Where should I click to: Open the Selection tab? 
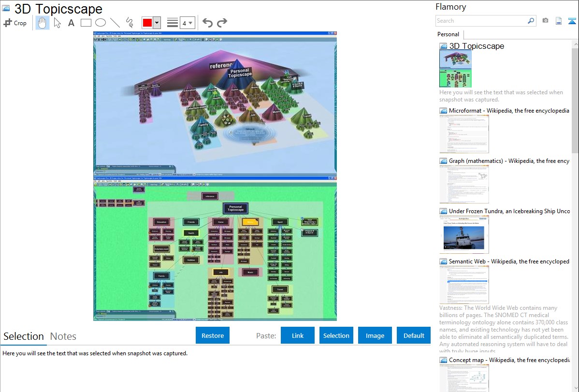pyautogui.click(x=24, y=336)
